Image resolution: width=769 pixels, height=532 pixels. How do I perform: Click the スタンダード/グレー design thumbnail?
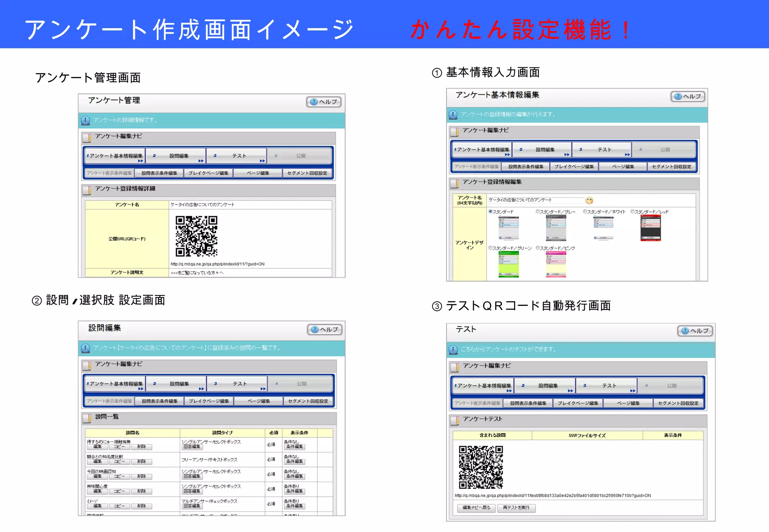(x=556, y=228)
